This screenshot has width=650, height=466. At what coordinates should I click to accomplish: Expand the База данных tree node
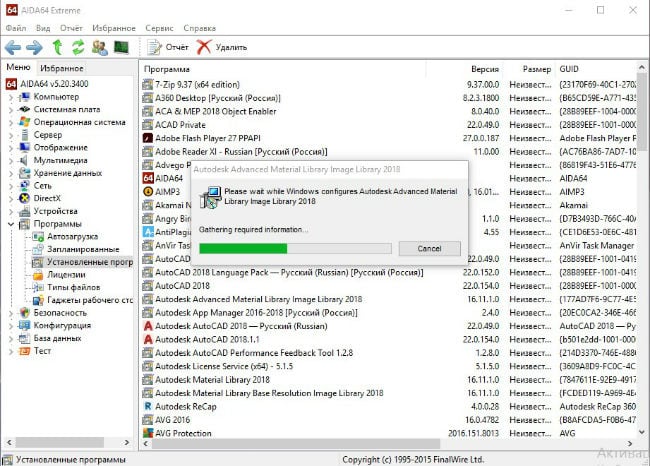click(11, 338)
